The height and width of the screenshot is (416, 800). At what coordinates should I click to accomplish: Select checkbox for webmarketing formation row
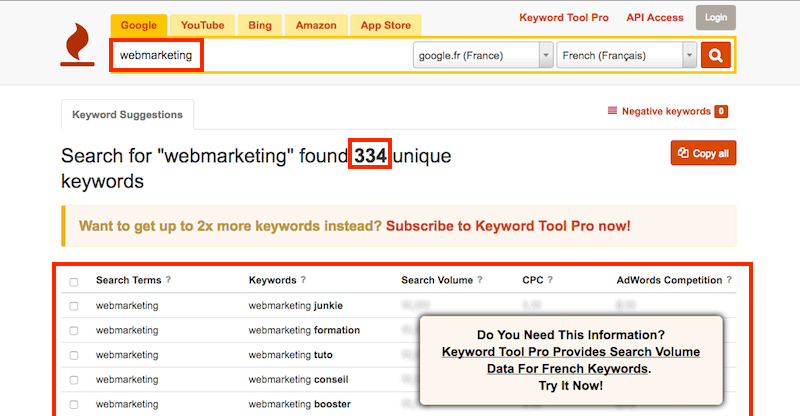coord(73,331)
